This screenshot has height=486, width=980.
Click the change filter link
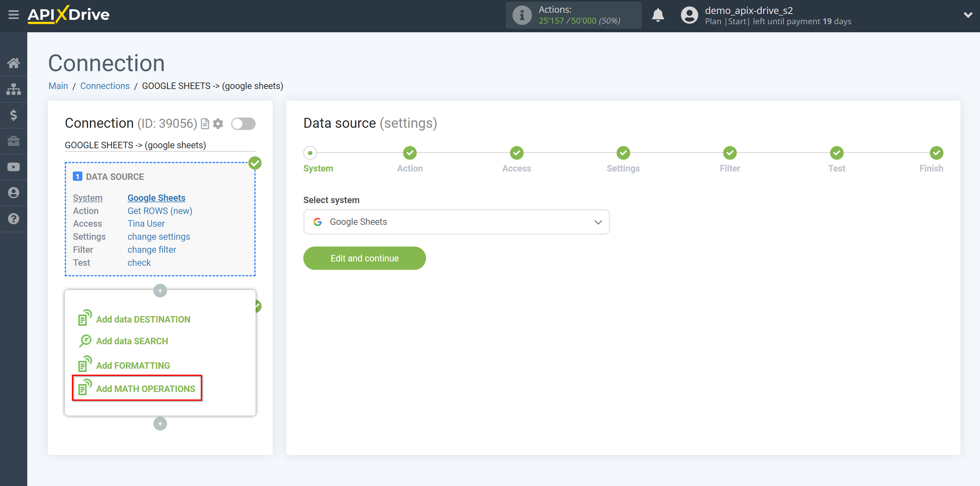pos(152,249)
